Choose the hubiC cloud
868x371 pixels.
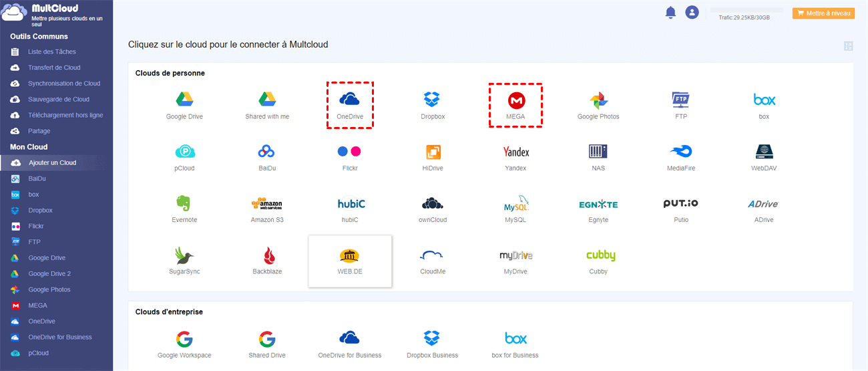351,203
